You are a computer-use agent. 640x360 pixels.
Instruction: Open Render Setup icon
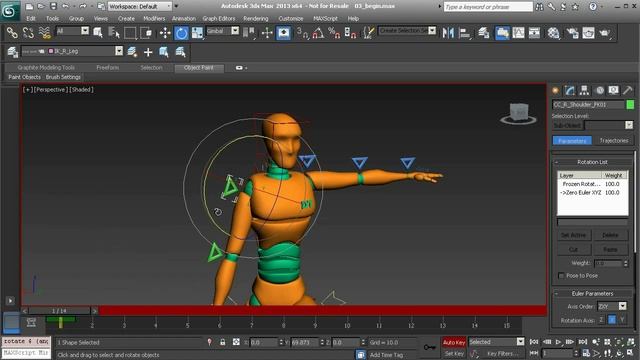[572, 32]
